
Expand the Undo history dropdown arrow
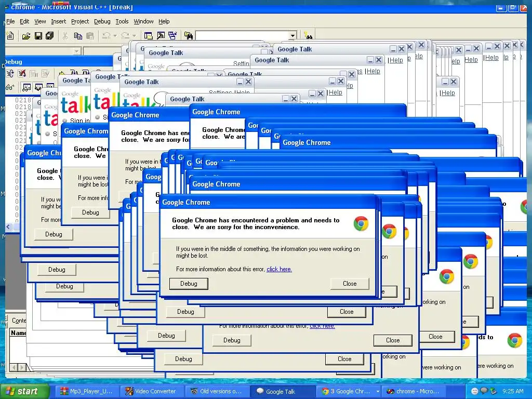click(115, 36)
